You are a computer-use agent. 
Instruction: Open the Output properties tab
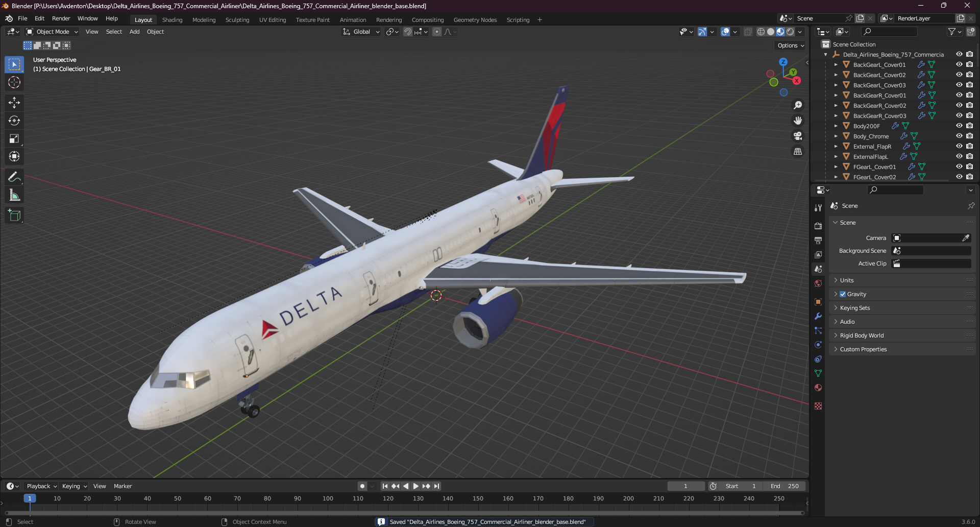(818, 240)
